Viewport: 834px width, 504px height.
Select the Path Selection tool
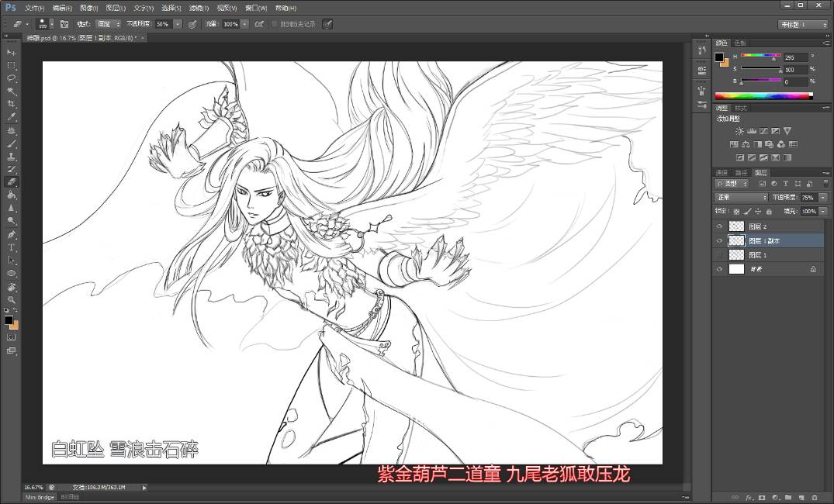click(x=11, y=260)
